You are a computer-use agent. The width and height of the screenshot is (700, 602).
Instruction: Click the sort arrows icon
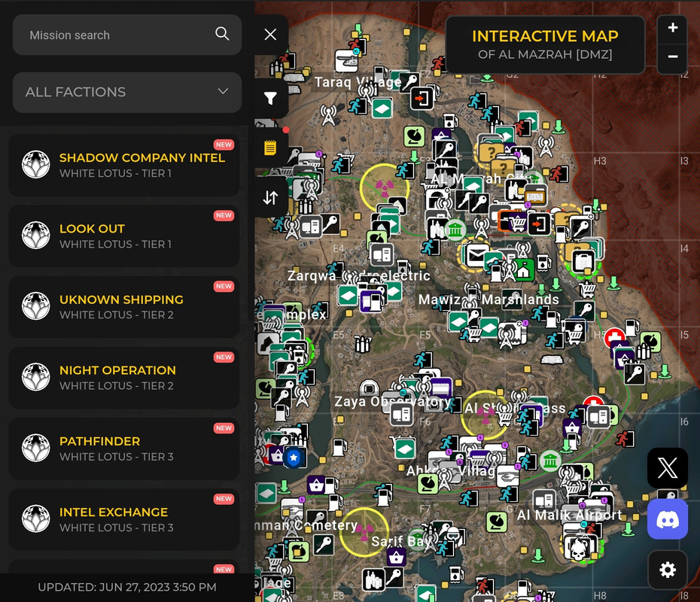270,198
